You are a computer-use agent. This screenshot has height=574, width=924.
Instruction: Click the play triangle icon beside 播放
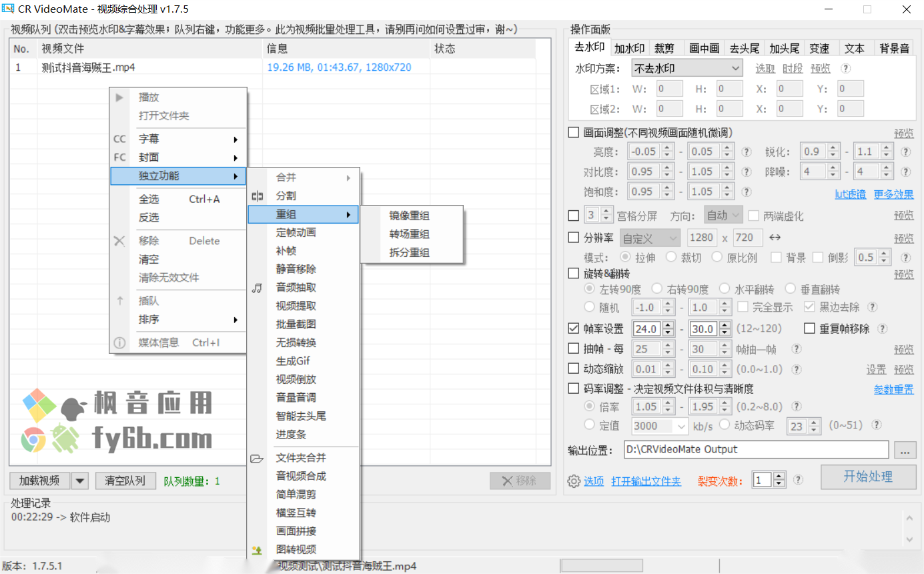(119, 97)
